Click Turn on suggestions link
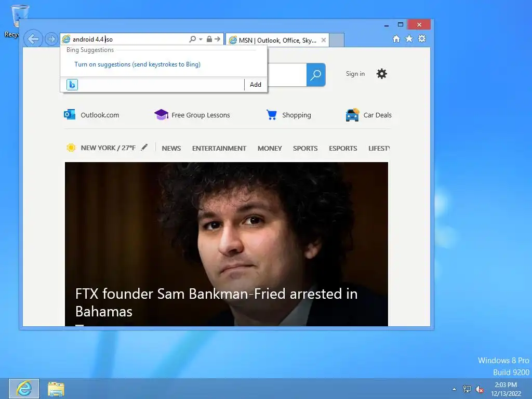 pyautogui.click(x=137, y=64)
